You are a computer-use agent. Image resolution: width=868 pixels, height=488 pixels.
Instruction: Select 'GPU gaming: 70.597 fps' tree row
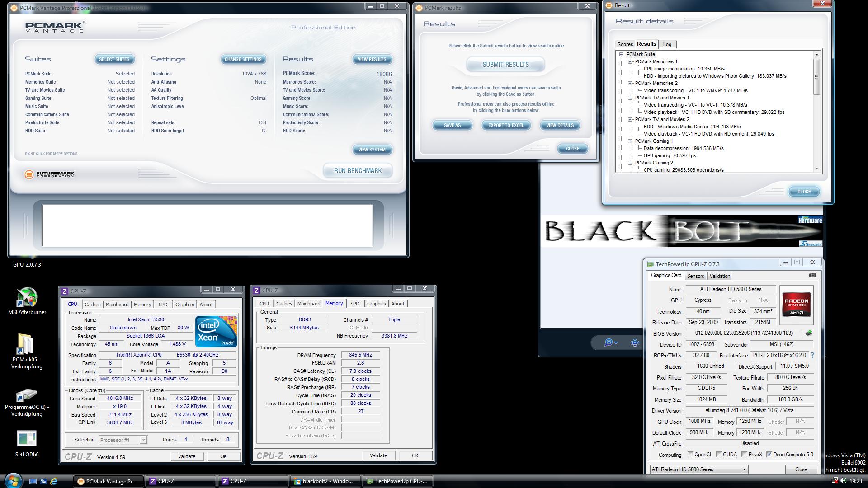(x=670, y=155)
